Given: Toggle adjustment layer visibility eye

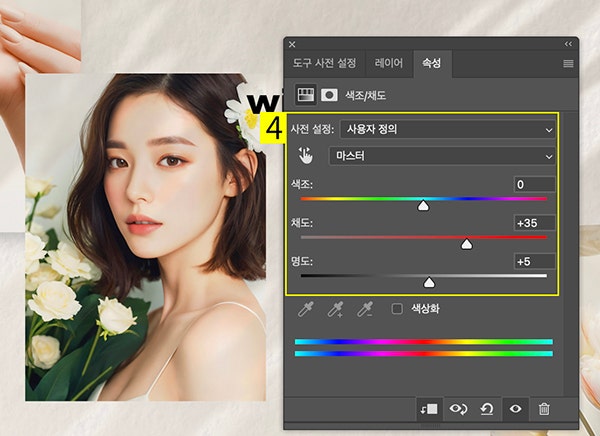Looking at the screenshot, I should 515,409.
